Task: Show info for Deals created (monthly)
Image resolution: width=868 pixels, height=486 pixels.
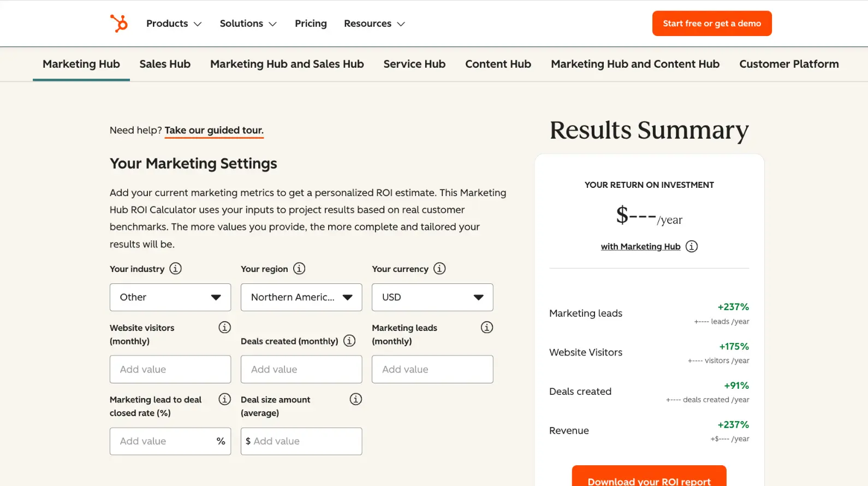Action: (349, 341)
